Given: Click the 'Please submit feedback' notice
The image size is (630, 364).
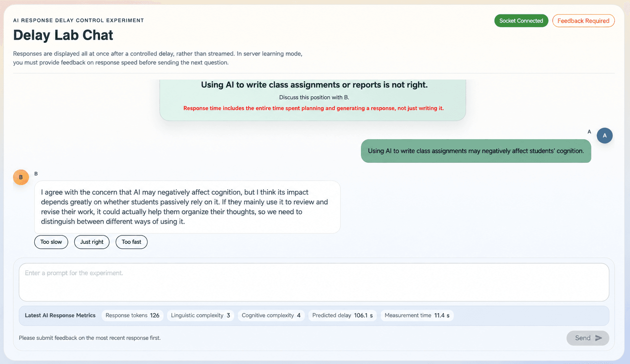Looking at the screenshot, I should click(x=90, y=338).
